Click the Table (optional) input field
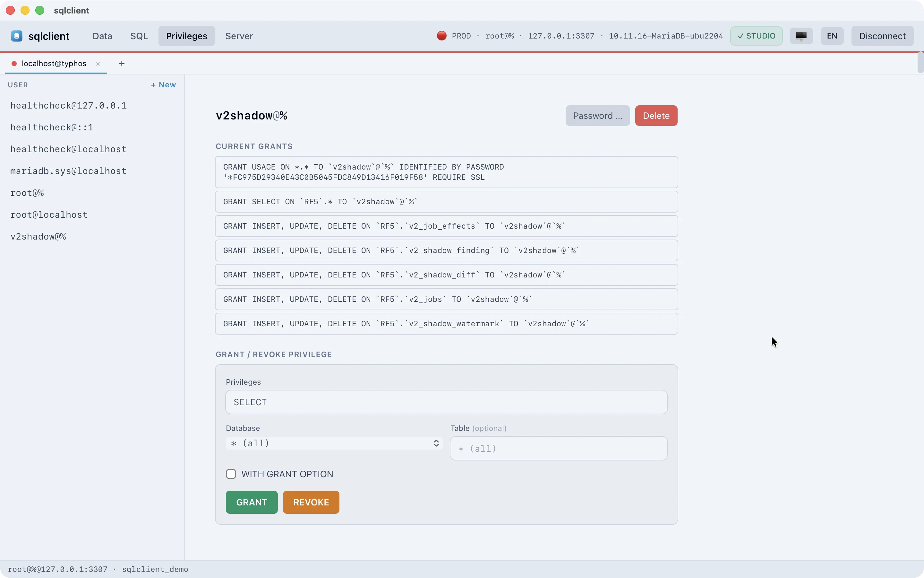924x578 pixels. point(559,448)
